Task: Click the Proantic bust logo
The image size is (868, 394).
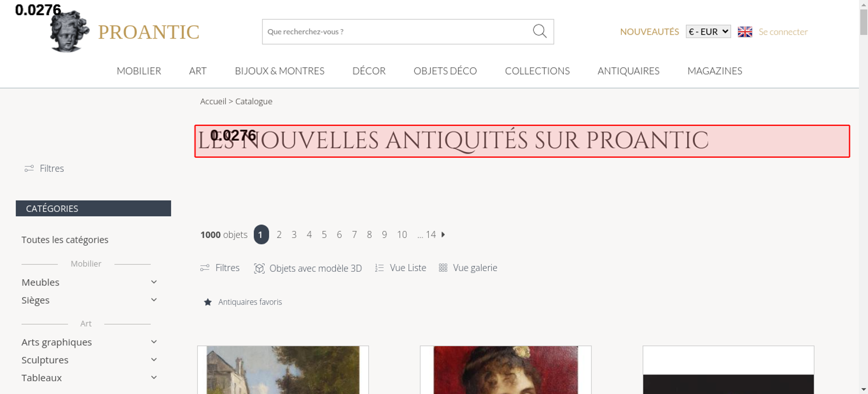Action: tap(69, 31)
